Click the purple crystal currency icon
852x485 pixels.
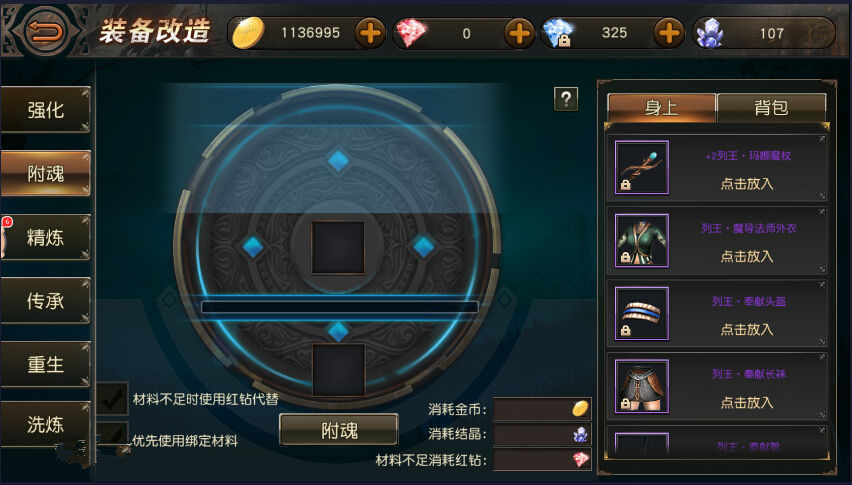pos(710,33)
